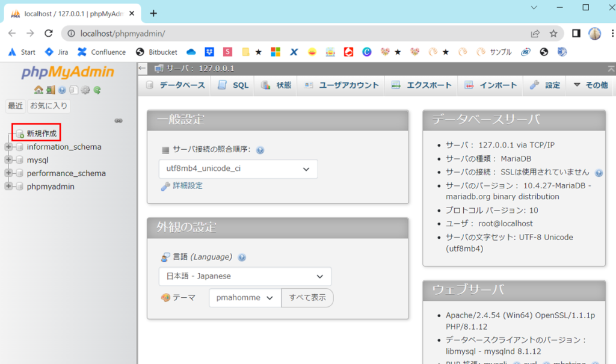Viewport: 616px width, 364px height.
Task: Click 新規作成 to create a database
Action: pyautogui.click(x=41, y=134)
